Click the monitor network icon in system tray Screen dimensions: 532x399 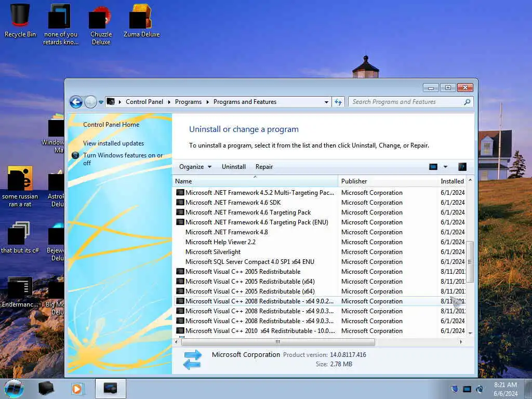467,389
